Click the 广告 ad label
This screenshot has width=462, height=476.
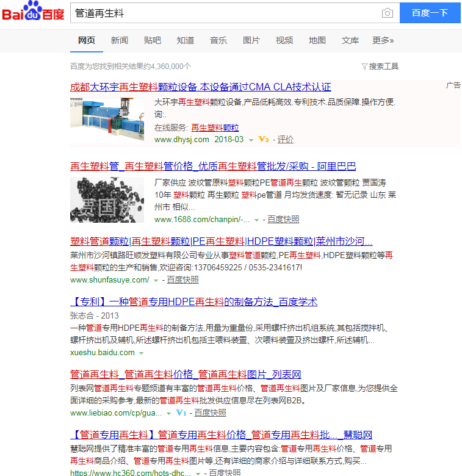(x=453, y=85)
